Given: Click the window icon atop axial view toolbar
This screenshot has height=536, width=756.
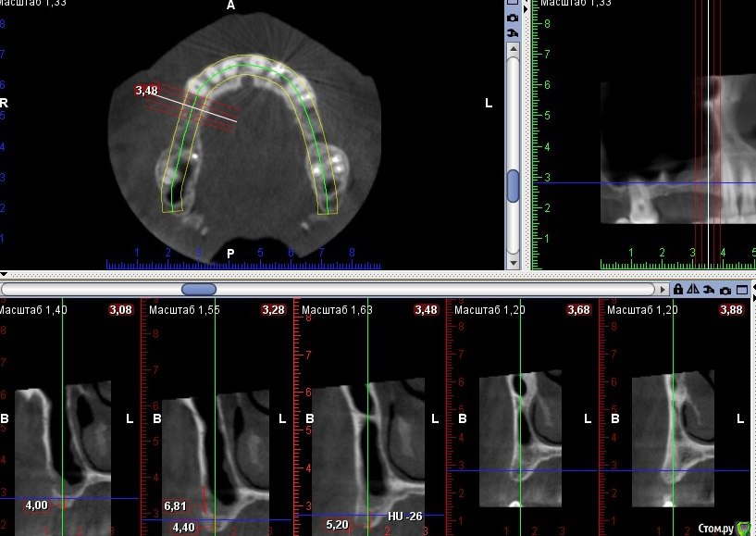Looking at the screenshot, I should (x=513, y=4).
